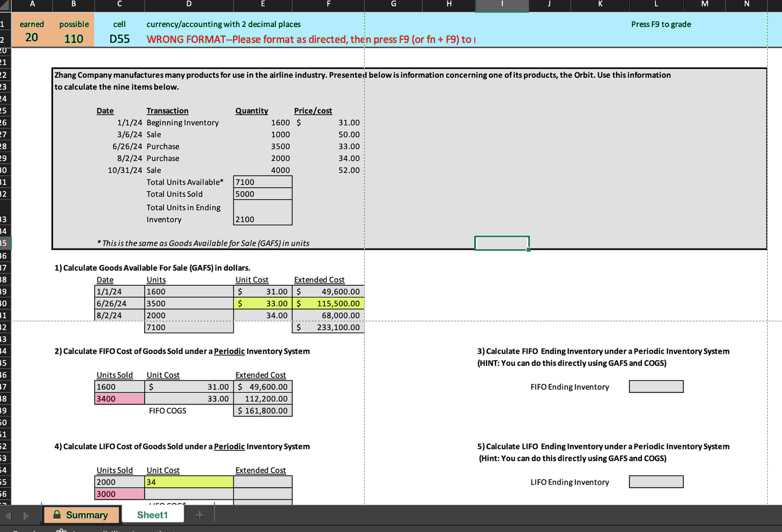This screenshot has height=532, width=782.
Task: Click the FIFO Ending Inventory input cell
Action: (x=656, y=386)
